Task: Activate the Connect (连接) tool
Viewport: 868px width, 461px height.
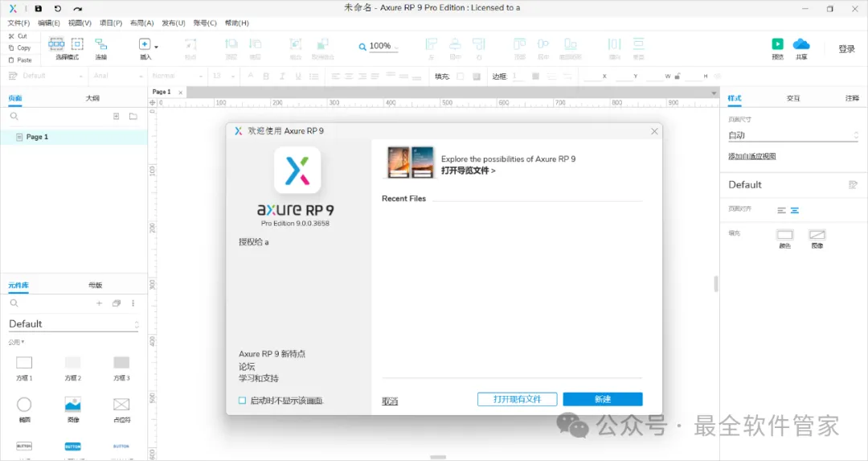Action: (x=100, y=47)
